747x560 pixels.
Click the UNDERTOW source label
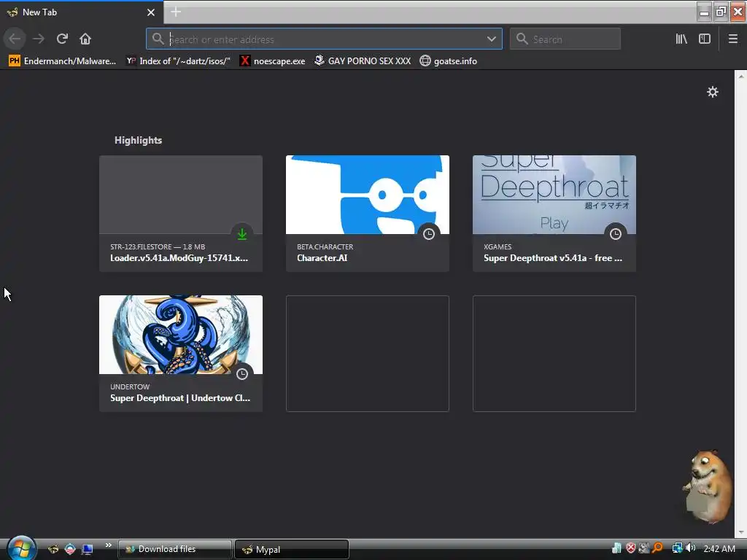point(130,386)
